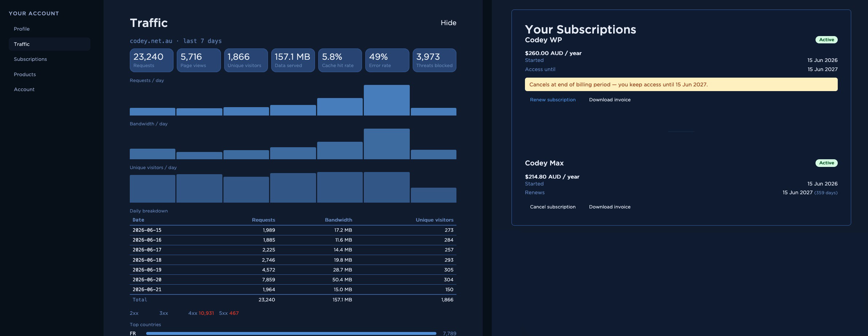868x336 pixels.
Task: Click the 23,240 Requests stat card
Action: pos(152,60)
